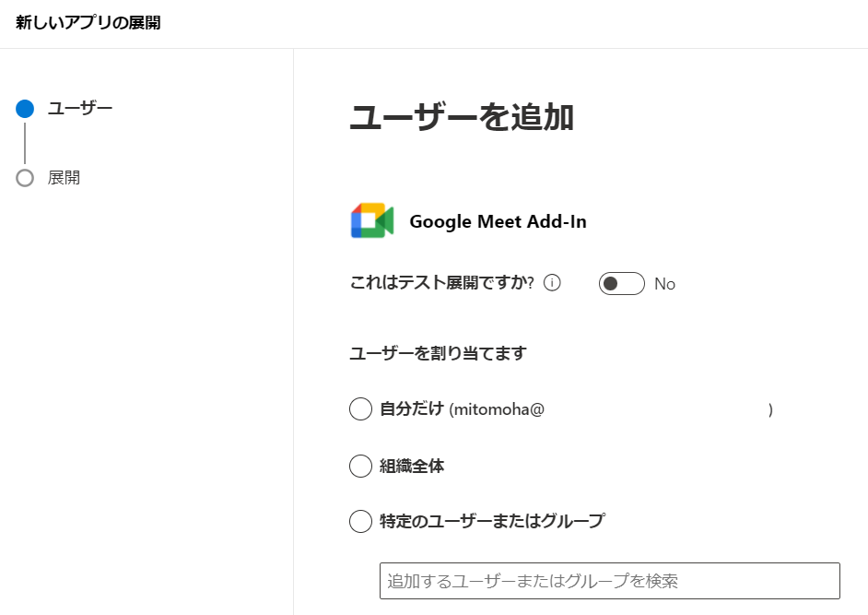Click the 組織全体 label text

point(412,466)
